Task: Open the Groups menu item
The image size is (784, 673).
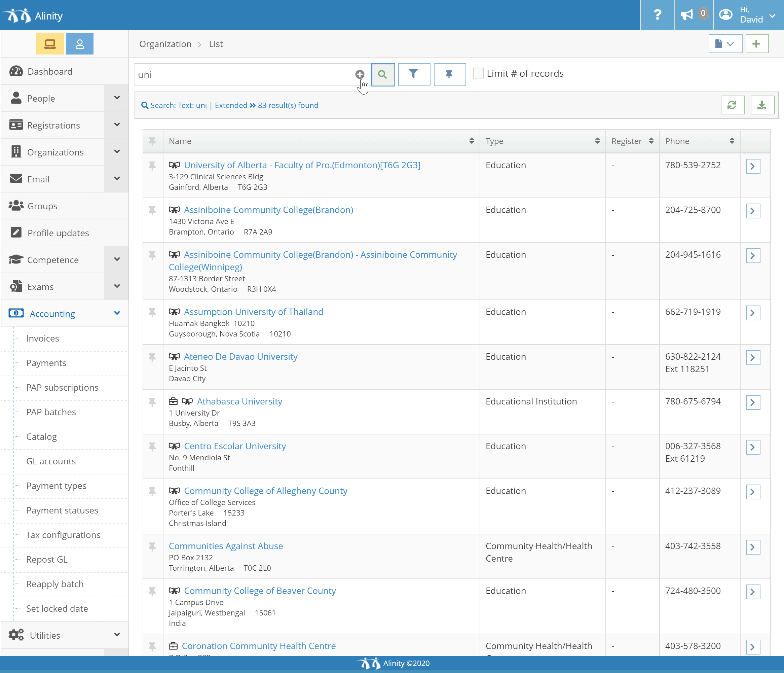Action: click(64, 206)
